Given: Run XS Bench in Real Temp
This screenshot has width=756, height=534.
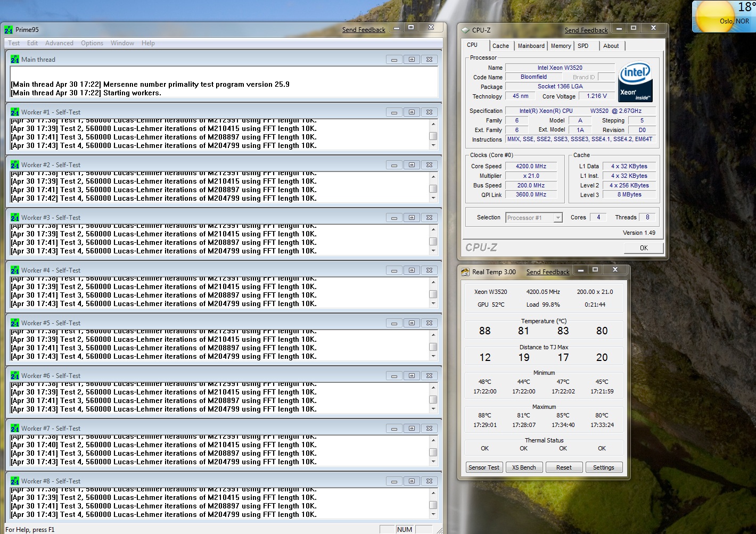Looking at the screenshot, I should (524, 467).
